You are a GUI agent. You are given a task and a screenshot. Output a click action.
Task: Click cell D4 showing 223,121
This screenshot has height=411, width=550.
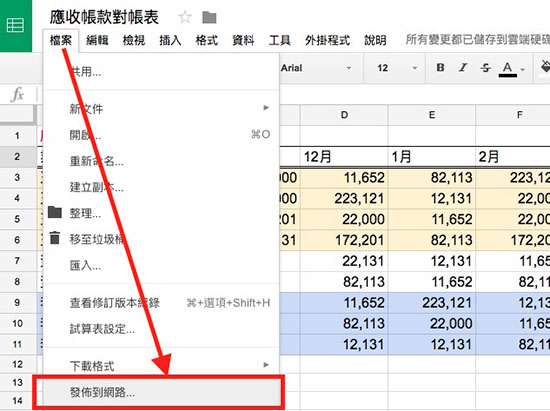pyautogui.click(x=344, y=198)
